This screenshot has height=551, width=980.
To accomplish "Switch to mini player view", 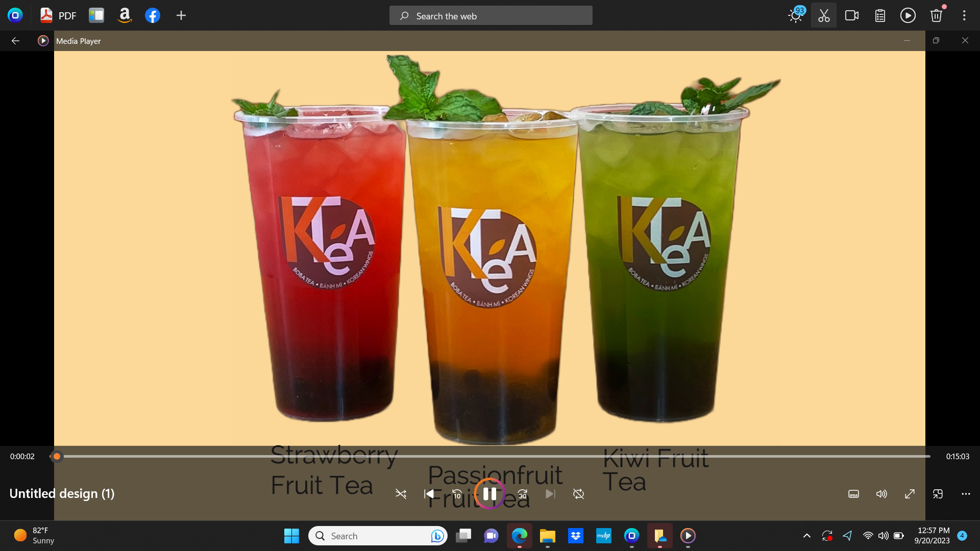I will tap(938, 494).
